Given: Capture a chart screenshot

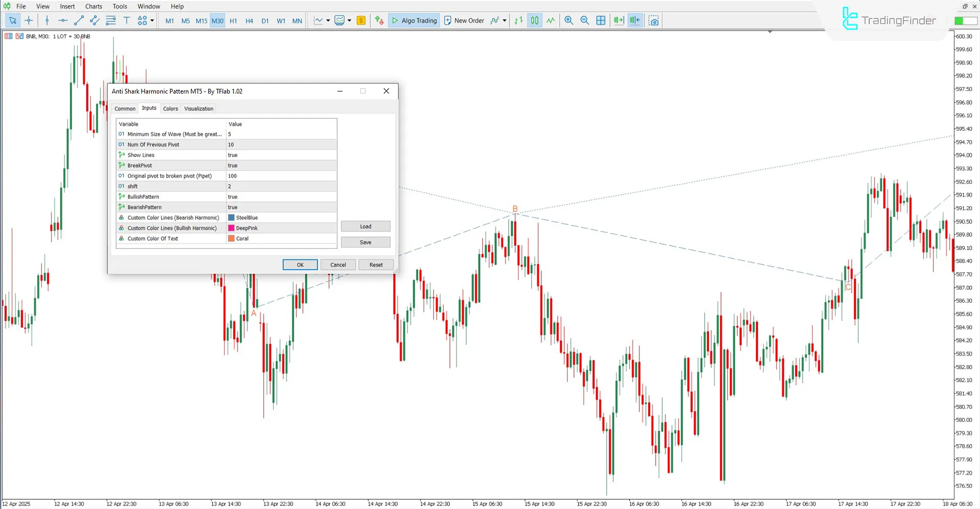Looking at the screenshot, I should click(654, 20).
